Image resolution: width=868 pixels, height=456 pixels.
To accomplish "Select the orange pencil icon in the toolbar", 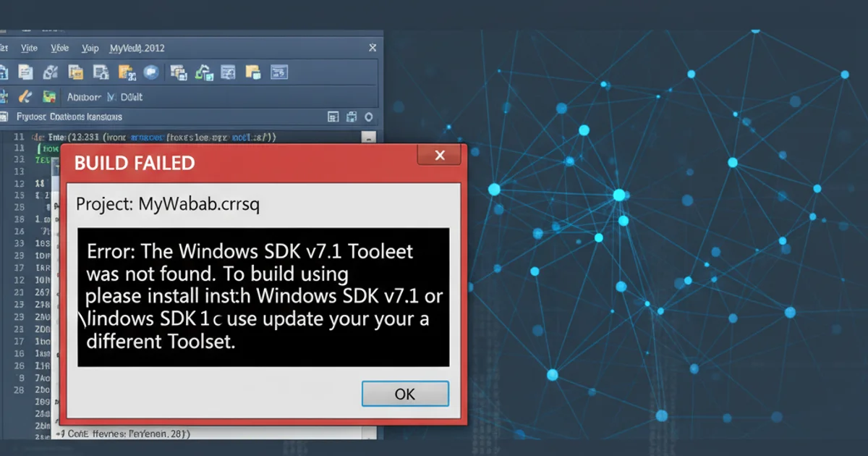I will click(x=25, y=96).
